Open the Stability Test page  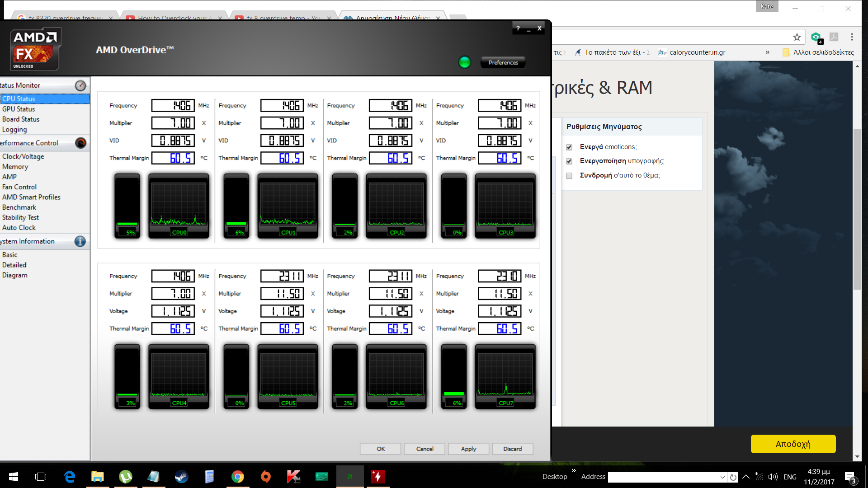coord(20,218)
